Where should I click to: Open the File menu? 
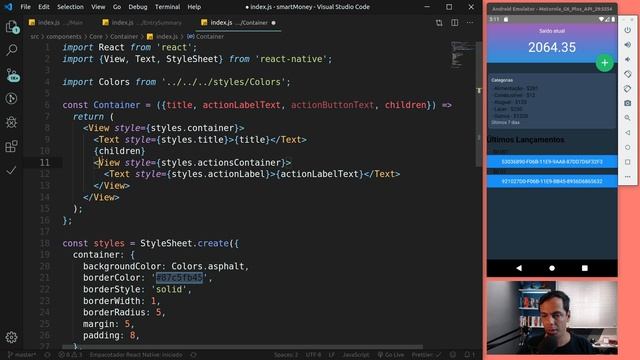(x=25, y=7)
